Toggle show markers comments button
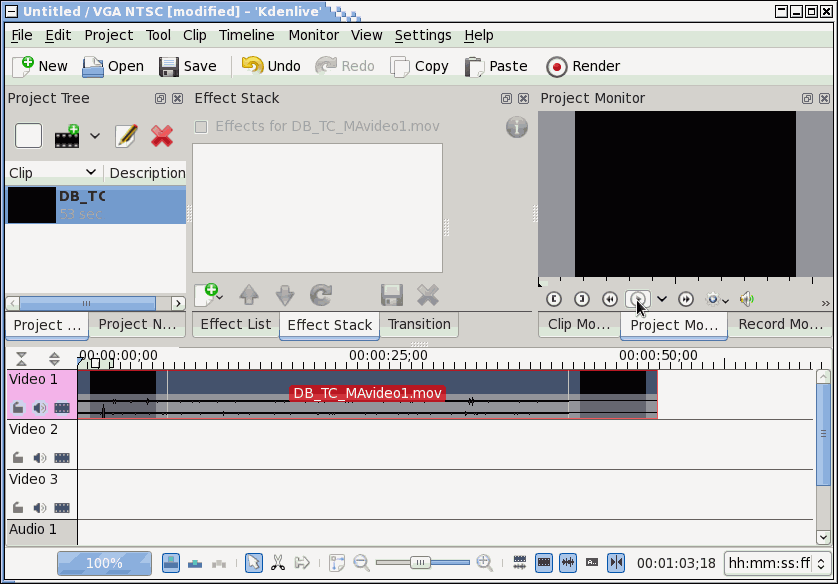 click(x=592, y=563)
